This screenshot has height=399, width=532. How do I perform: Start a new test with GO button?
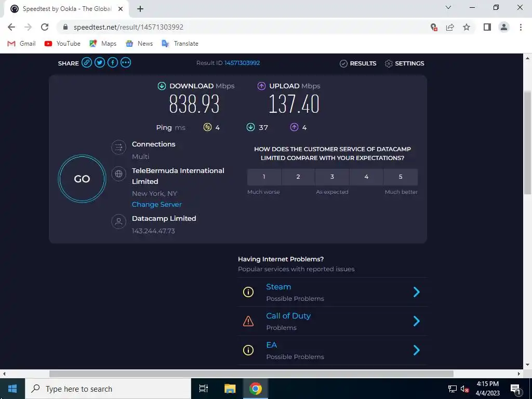pyautogui.click(x=82, y=179)
